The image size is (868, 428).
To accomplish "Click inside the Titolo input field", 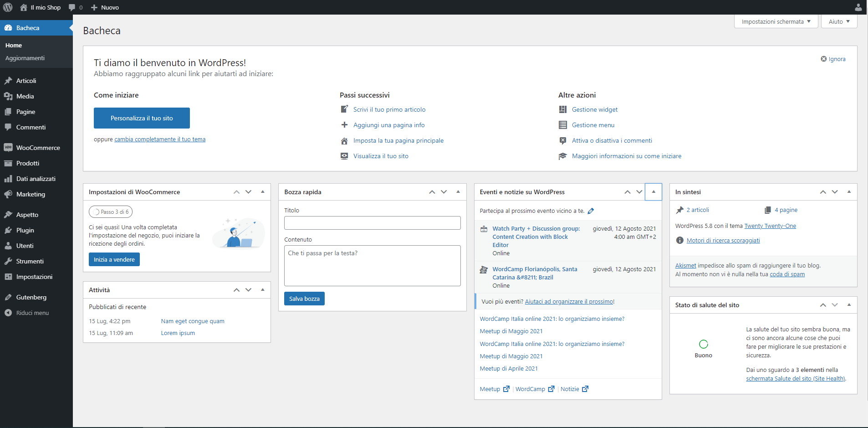I will coord(372,222).
